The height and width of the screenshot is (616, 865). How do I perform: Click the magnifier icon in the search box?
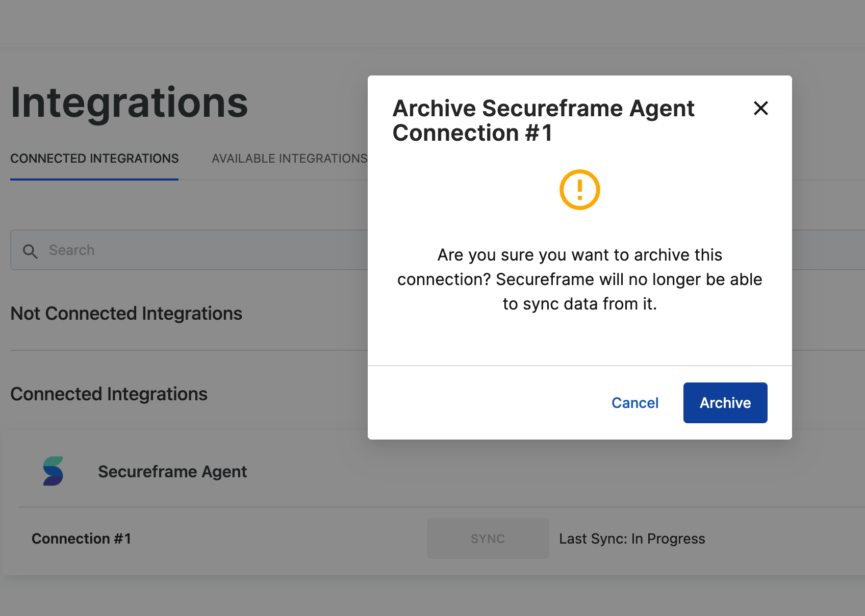click(30, 251)
